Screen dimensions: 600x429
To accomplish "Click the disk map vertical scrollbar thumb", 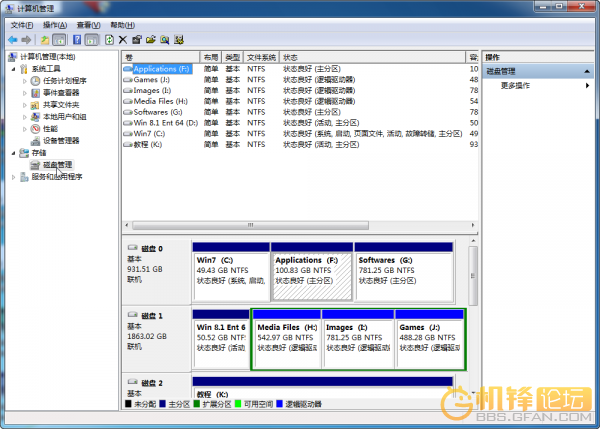I will (473, 276).
